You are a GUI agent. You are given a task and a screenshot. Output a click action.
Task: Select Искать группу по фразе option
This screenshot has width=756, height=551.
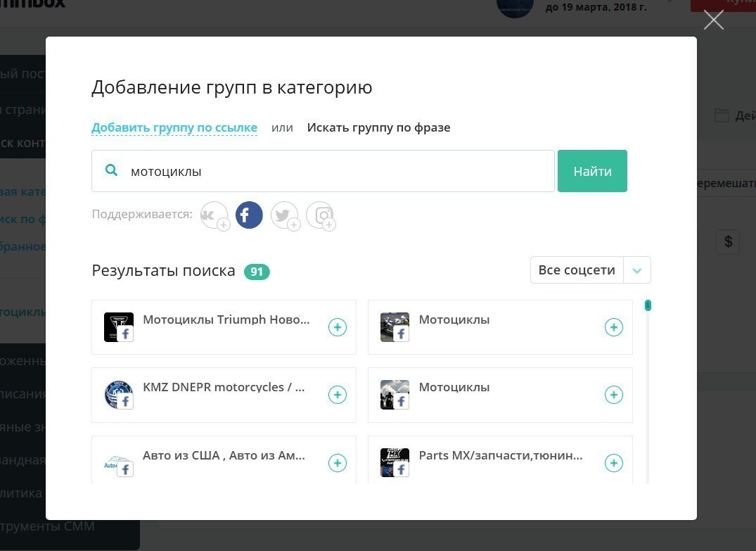[x=379, y=127]
